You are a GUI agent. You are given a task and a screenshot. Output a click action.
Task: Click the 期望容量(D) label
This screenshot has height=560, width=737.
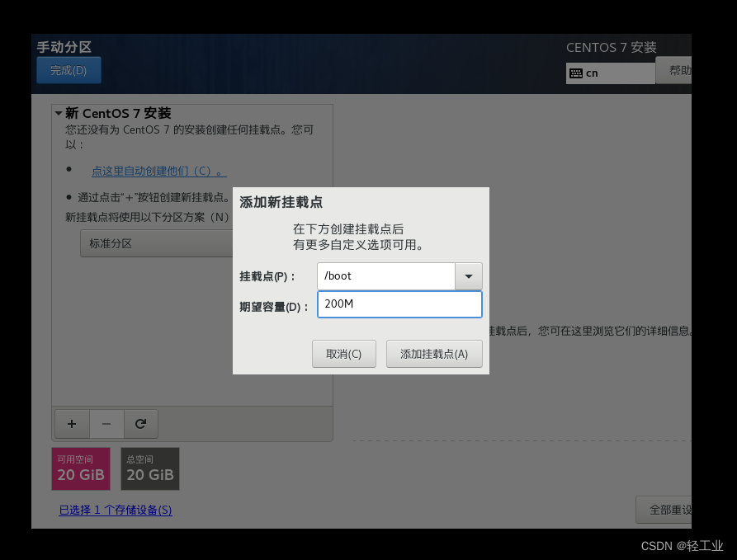[x=274, y=307]
